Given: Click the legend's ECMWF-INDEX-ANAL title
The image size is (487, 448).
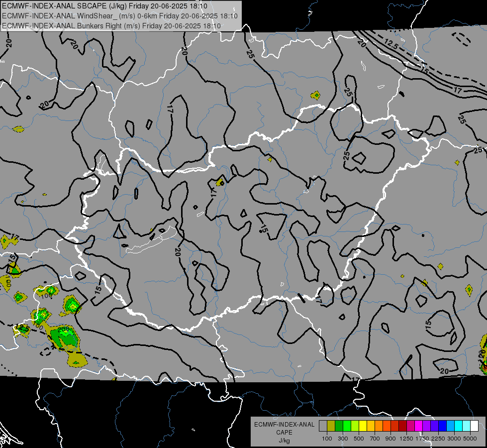Looking at the screenshot, I should point(284,425).
